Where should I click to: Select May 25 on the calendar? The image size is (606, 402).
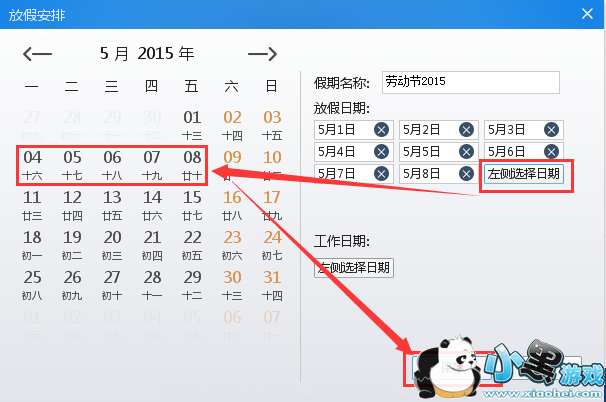coord(32,285)
